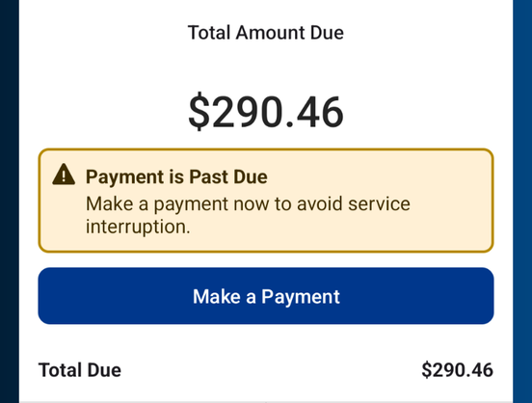The image size is (532, 403).
Task: Click the warning triangle icon
Action: pyautogui.click(x=64, y=175)
